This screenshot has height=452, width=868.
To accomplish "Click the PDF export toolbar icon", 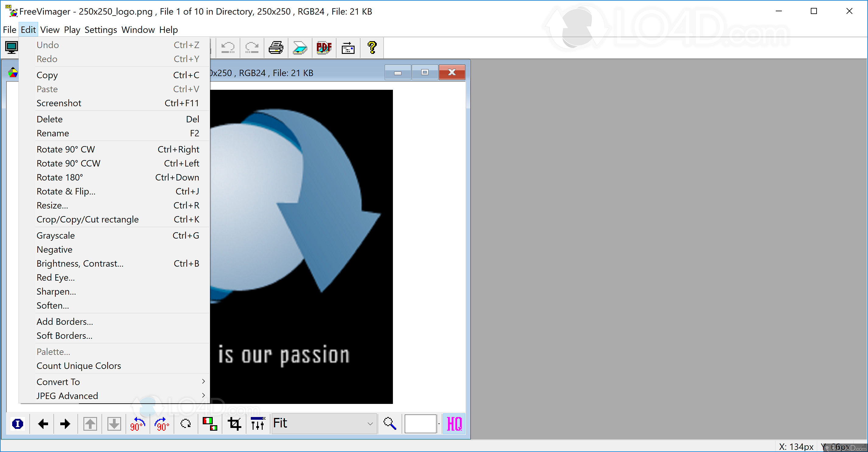I will pyautogui.click(x=324, y=48).
